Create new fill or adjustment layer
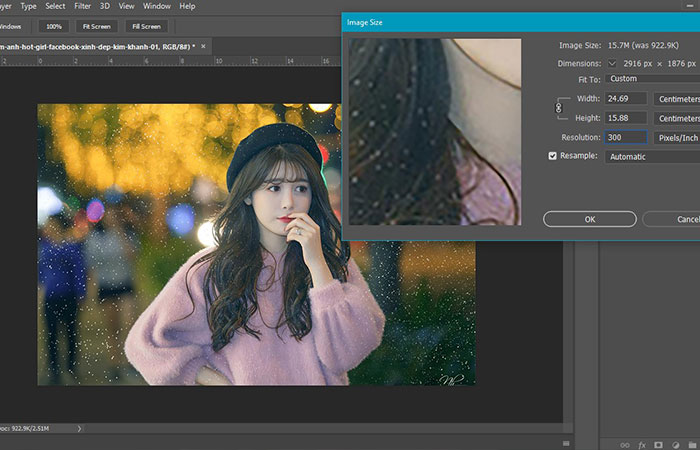Screen dimensions: 700x450 coord(675,443)
